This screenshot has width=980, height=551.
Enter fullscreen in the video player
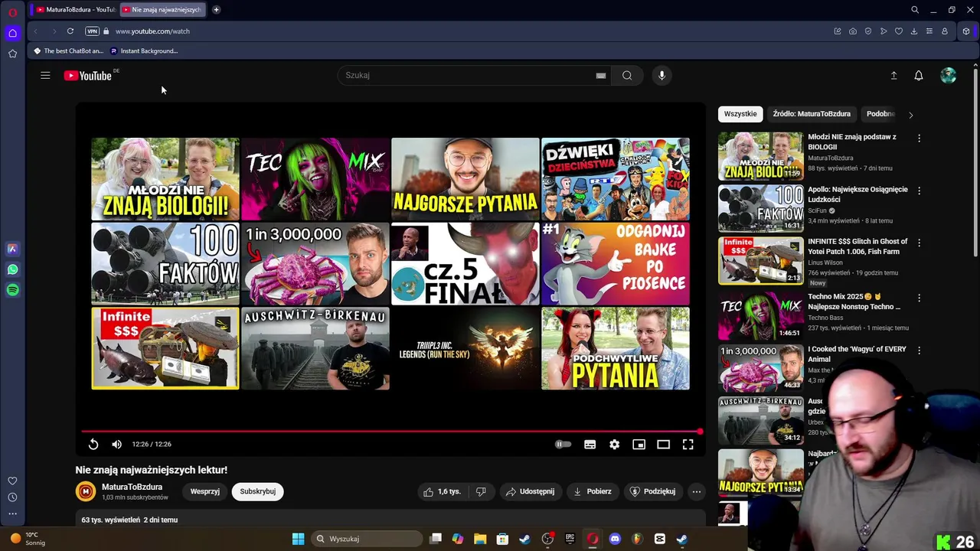pyautogui.click(x=688, y=444)
